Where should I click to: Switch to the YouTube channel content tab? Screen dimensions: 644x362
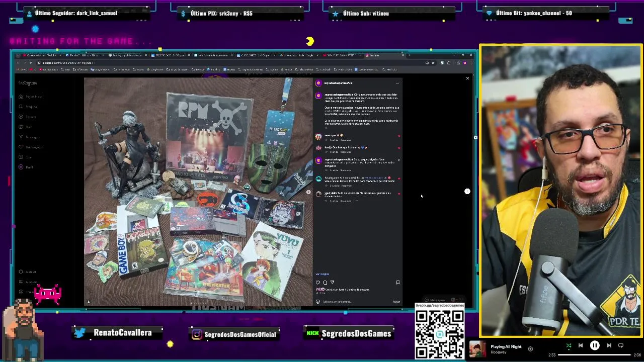point(43,55)
